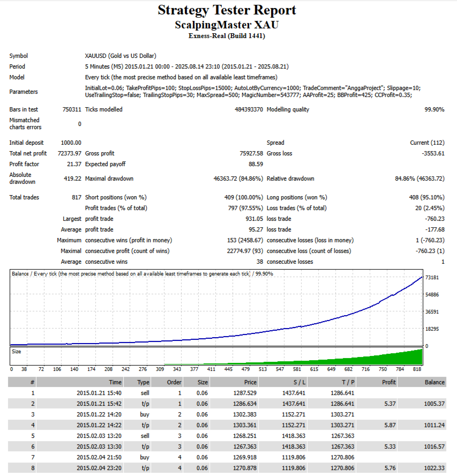Select the ScalpingMaster XAU heading
457x476 pixels.
[227, 25]
